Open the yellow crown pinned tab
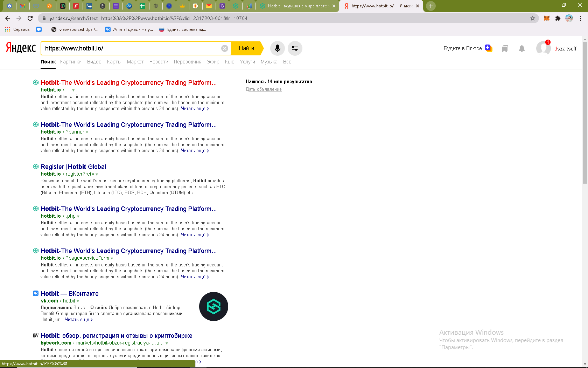The image size is (588, 368). [x=182, y=6]
